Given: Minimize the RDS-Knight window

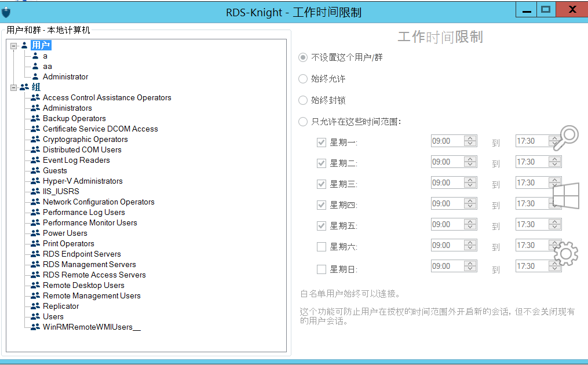Looking at the screenshot, I should point(527,10).
